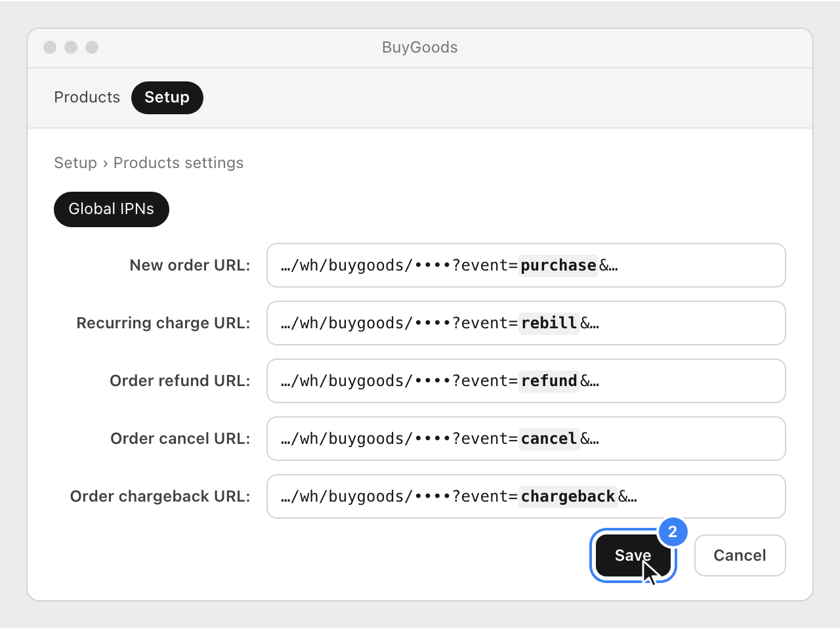The image size is (840, 629).
Task: Save the IPN settings
Action: tap(633, 555)
